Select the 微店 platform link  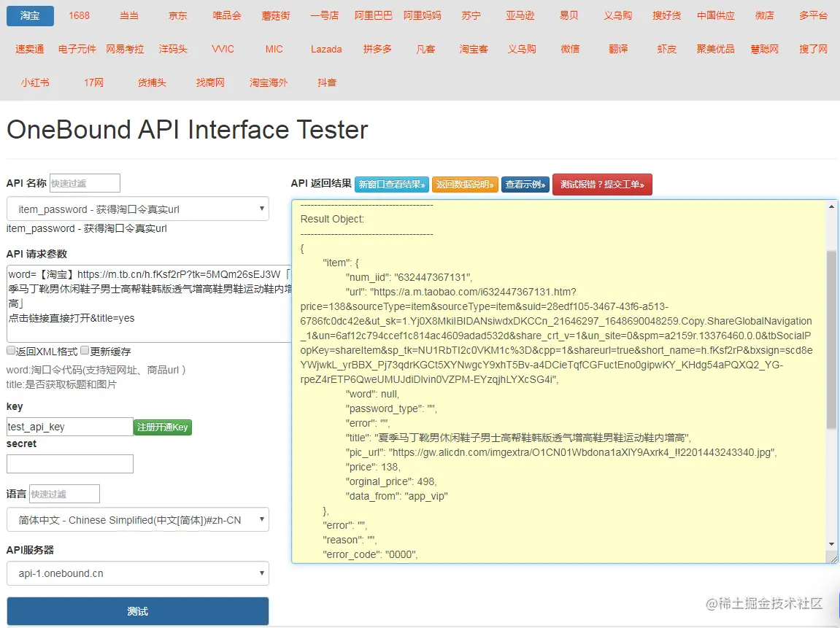(764, 16)
